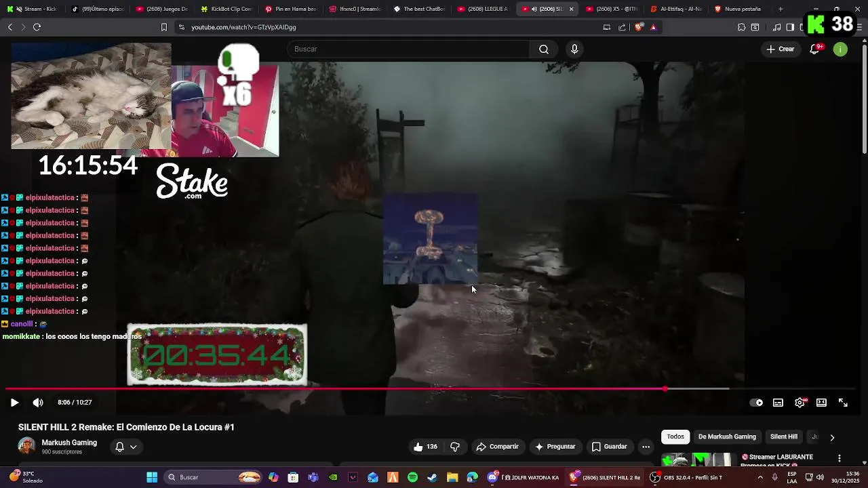The height and width of the screenshot is (488, 868).
Task: Show more filter chips with arrow
Action: click(832, 437)
